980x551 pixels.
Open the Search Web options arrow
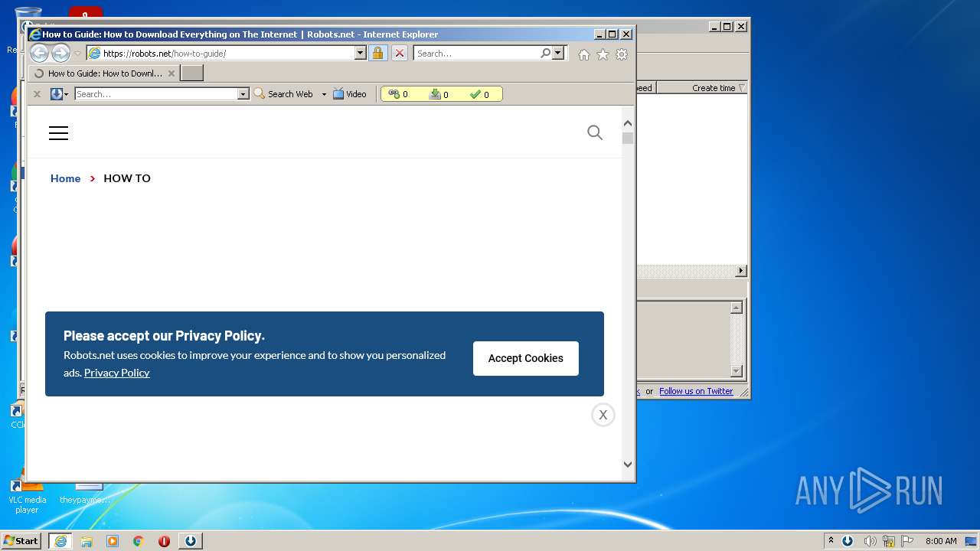pos(324,94)
